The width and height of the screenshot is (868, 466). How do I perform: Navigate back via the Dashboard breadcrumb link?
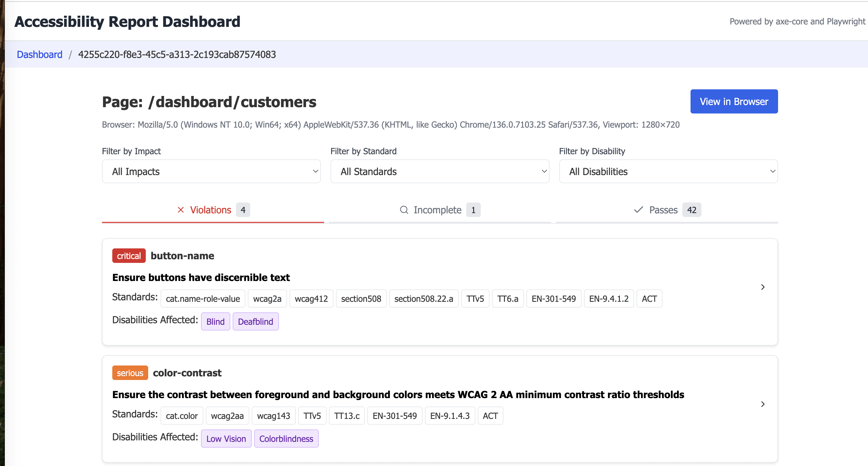[x=40, y=54]
